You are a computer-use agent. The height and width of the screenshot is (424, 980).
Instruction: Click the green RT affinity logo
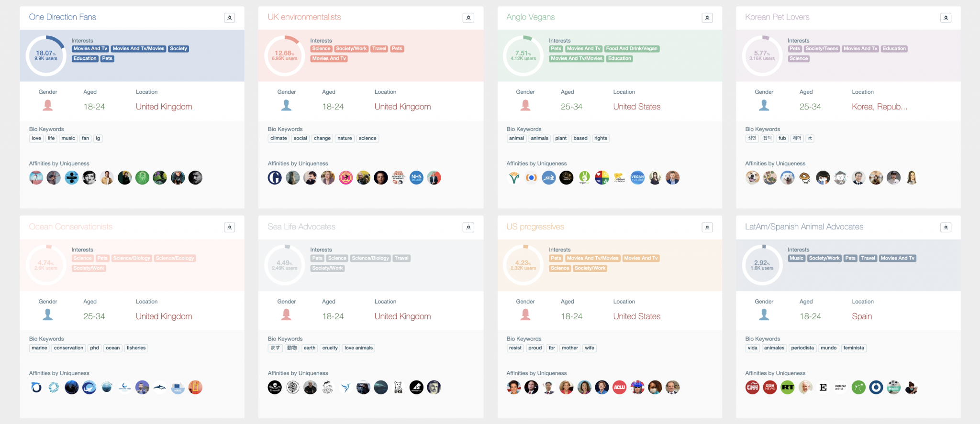pyautogui.click(x=788, y=387)
